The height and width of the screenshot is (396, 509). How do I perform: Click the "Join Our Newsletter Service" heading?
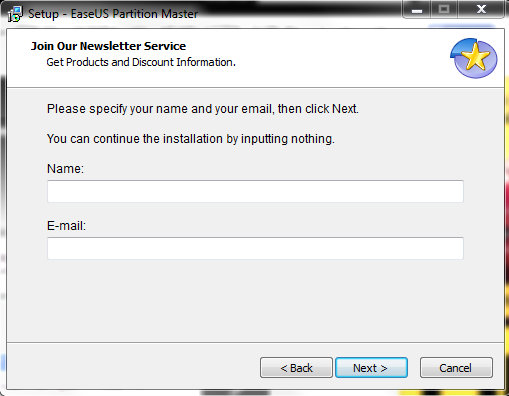(x=108, y=46)
